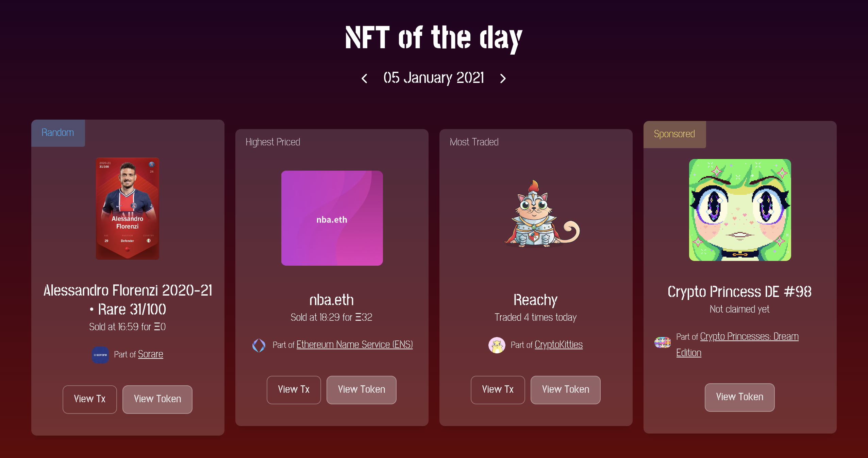This screenshot has width=868, height=458.
Task: View Token for nba.eth
Action: coord(361,390)
